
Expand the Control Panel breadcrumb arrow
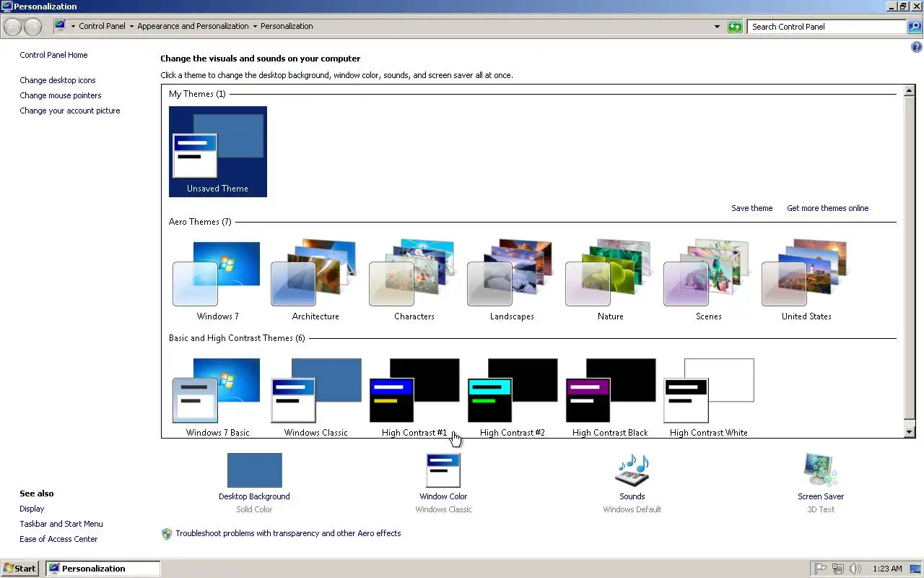tap(131, 27)
